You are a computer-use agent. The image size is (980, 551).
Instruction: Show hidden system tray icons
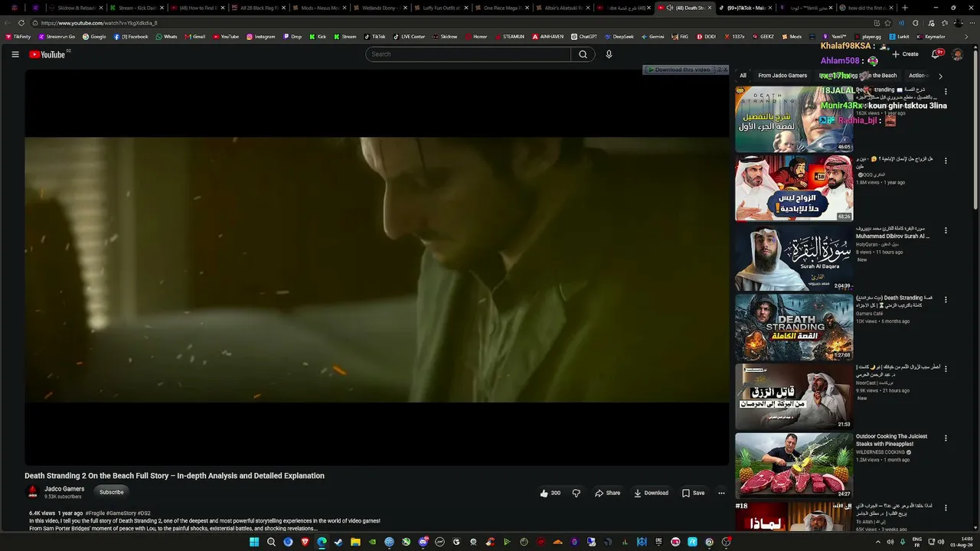pos(877,542)
